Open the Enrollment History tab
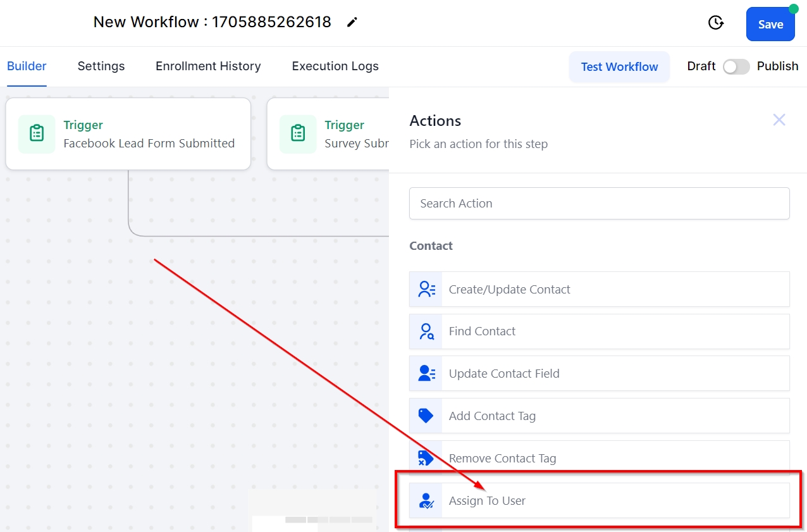The width and height of the screenshot is (807, 532). (208, 66)
